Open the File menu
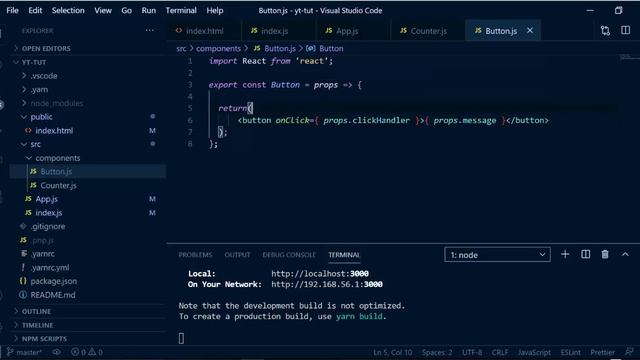The height and width of the screenshot is (360, 640). pyautogui.click(x=12, y=10)
